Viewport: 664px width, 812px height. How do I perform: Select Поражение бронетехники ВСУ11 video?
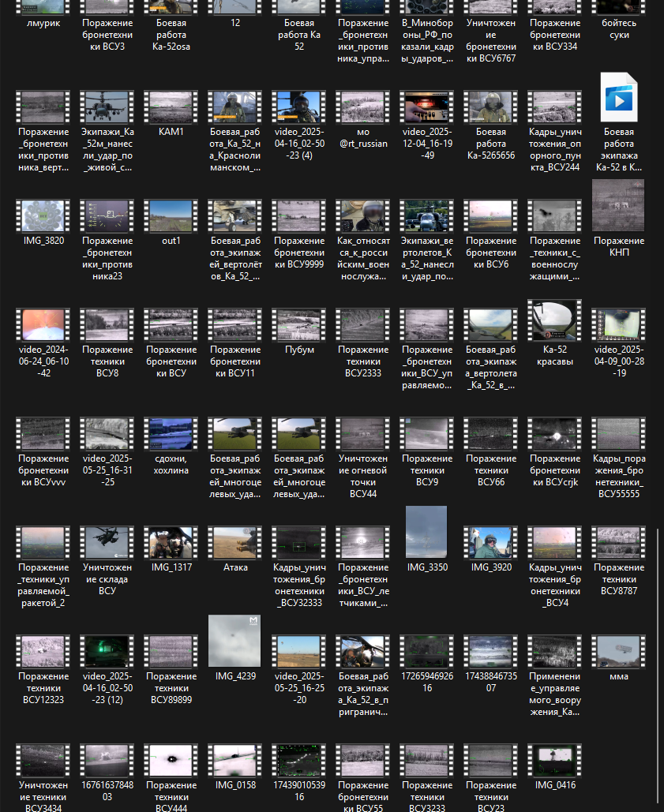[235, 343]
